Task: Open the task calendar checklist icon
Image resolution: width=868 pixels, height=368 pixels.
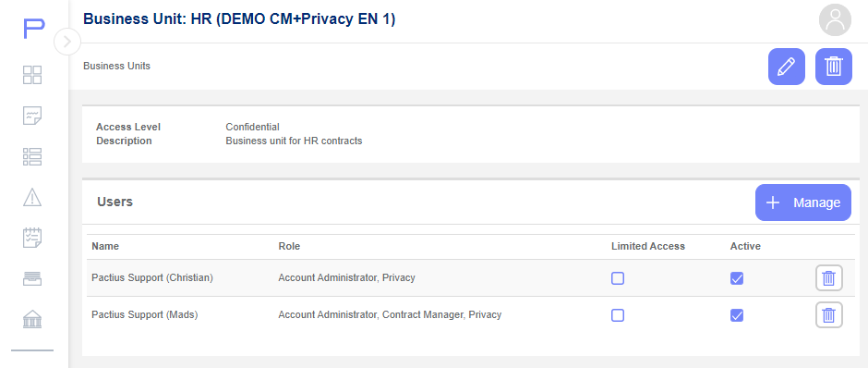Action: [32, 238]
